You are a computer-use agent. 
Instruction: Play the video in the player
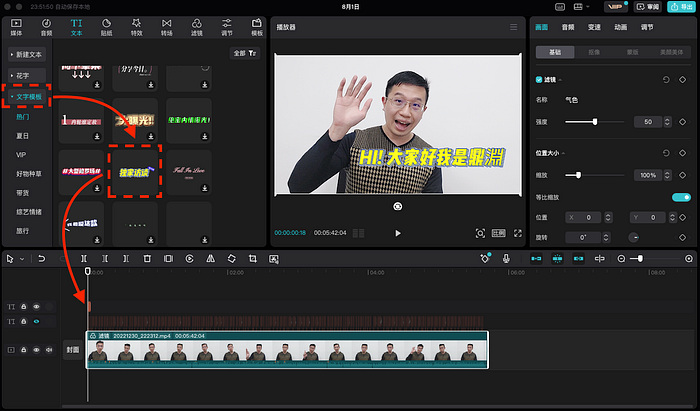click(x=398, y=233)
